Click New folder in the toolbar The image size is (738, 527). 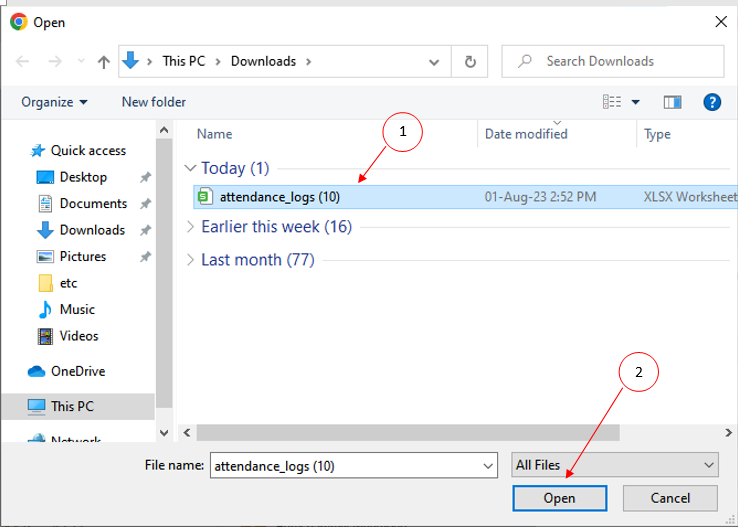153,102
